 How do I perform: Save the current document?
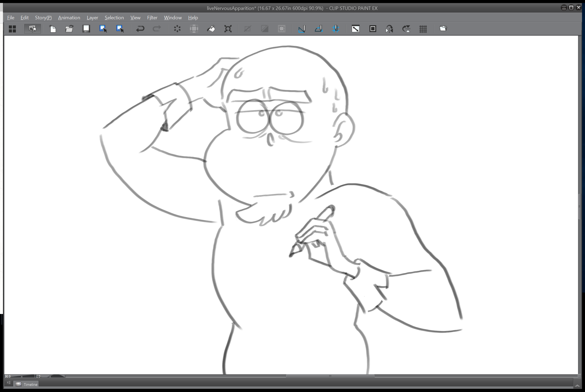tap(86, 29)
